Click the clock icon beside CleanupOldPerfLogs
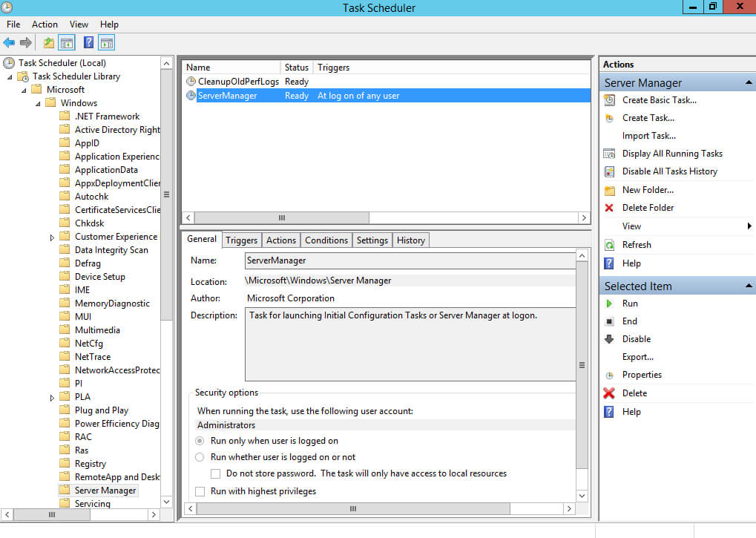This screenshot has width=756, height=538. [x=191, y=82]
